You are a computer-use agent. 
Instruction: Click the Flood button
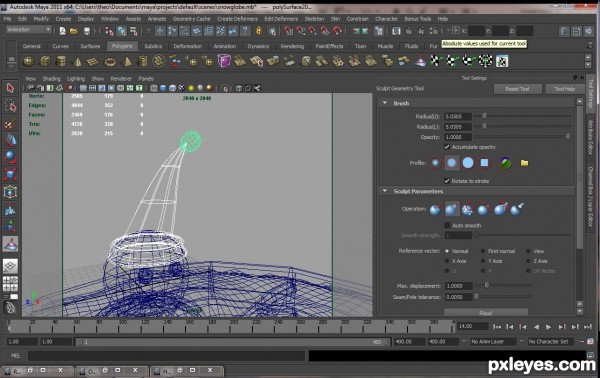click(486, 313)
